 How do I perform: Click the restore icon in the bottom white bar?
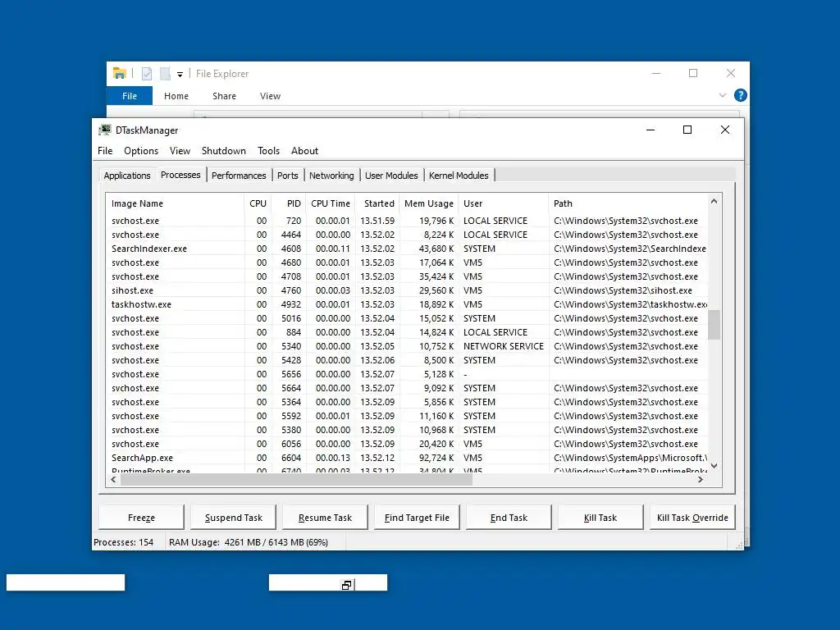[x=347, y=585]
